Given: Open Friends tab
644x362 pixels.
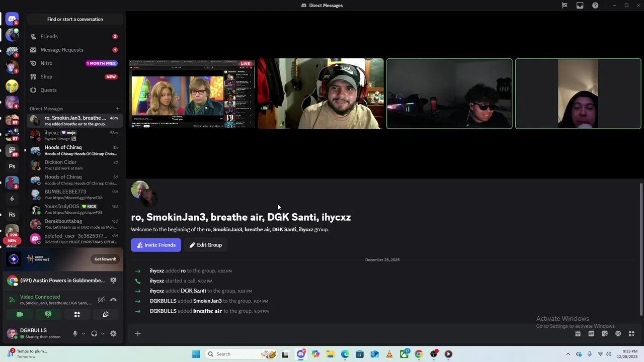Looking at the screenshot, I should [x=74, y=36].
